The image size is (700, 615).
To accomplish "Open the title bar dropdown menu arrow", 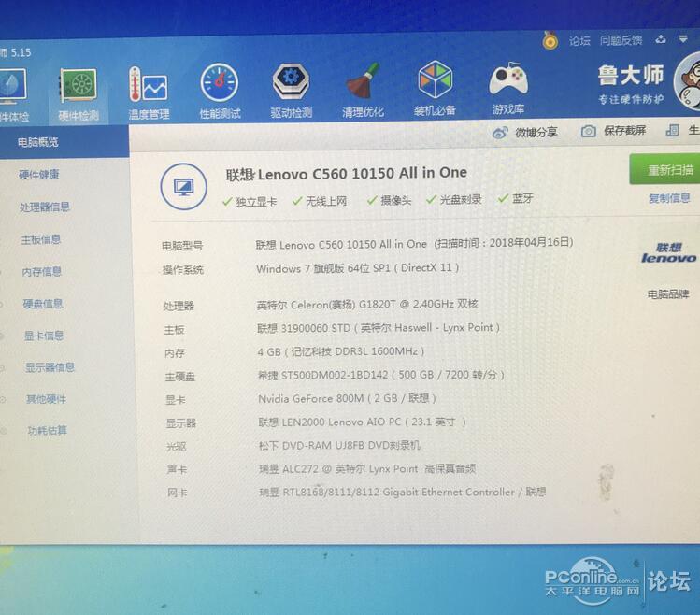I will pyautogui.click(x=683, y=39).
